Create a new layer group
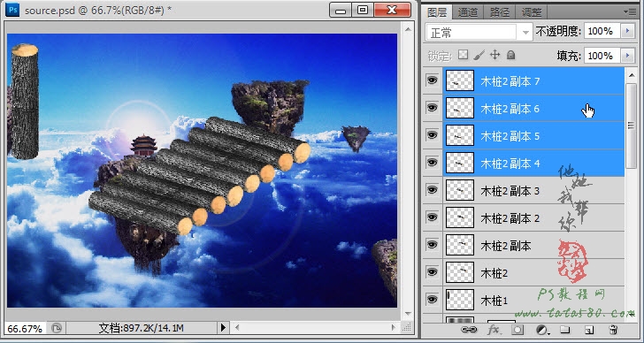This screenshot has width=644, height=343. click(x=565, y=330)
